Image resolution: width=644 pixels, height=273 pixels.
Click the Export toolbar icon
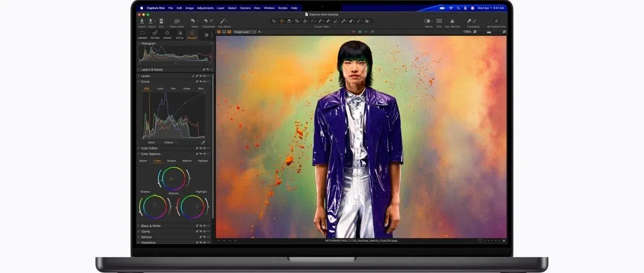[x=151, y=21]
